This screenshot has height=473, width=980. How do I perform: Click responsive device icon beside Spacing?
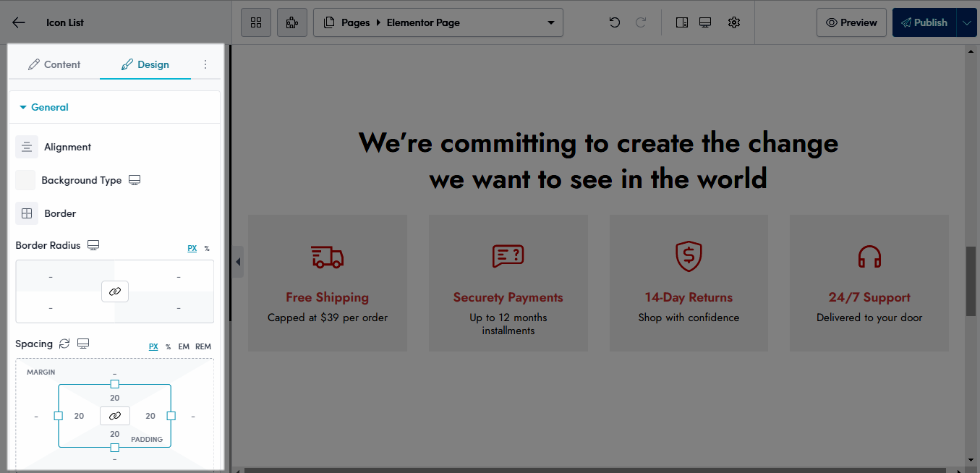(x=83, y=344)
